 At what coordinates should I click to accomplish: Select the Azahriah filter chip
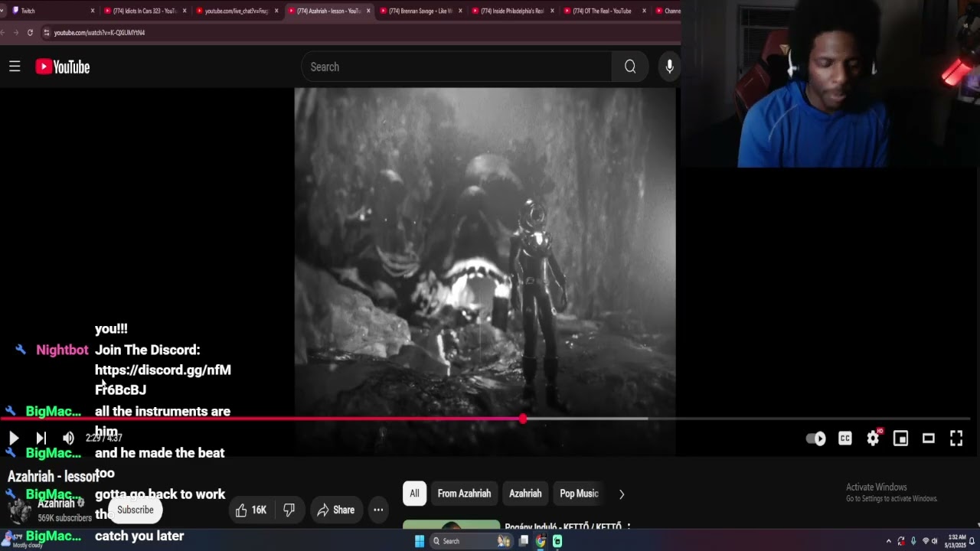tap(525, 494)
